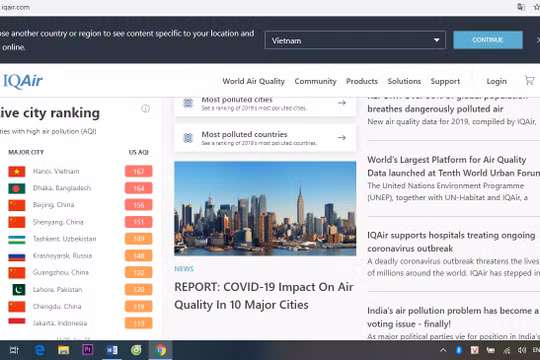The width and height of the screenshot is (540, 360).
Task: Click the translate page icon in address bar
Action: point(521,7)
